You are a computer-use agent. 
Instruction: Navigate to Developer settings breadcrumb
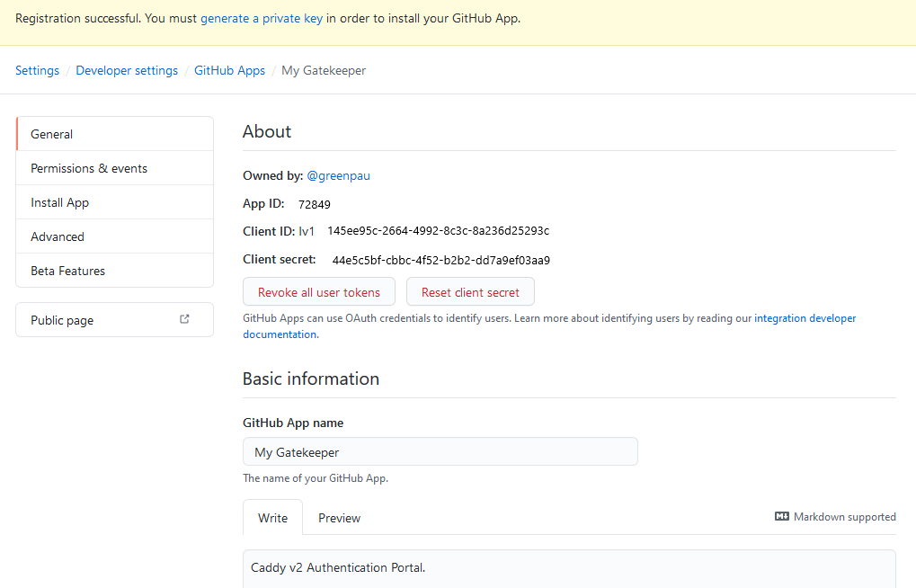[x=127, y=69]
